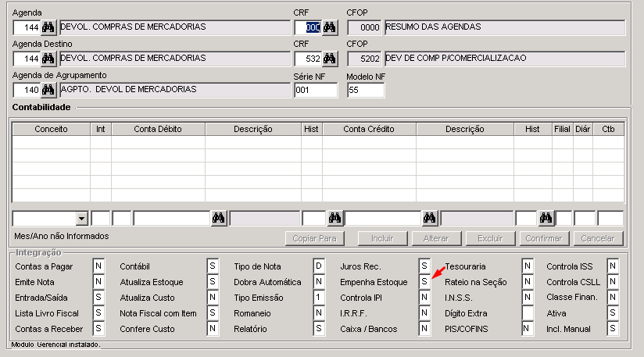The width and height of the screenshot is (644, 357).
Task: Select the Agenda CRF field showing 000
Action: [x=308, y=27]
